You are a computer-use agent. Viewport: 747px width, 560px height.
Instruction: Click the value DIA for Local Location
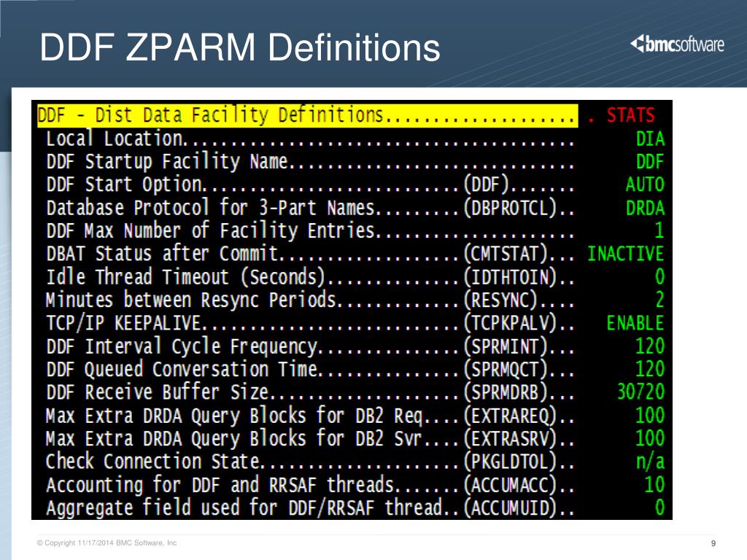coord(650,139)
